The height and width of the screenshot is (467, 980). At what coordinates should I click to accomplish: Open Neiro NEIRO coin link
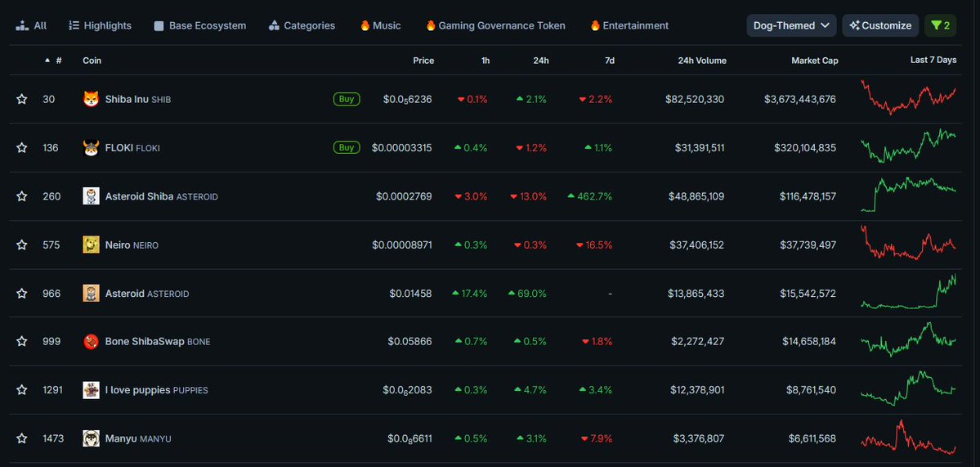pyautogui.click(x=132, y=245)
